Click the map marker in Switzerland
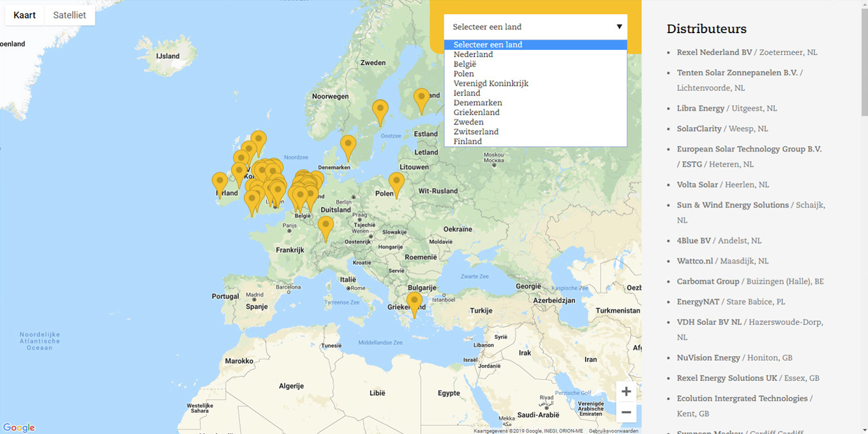This screenshot has width=868, height=434. 325,227
